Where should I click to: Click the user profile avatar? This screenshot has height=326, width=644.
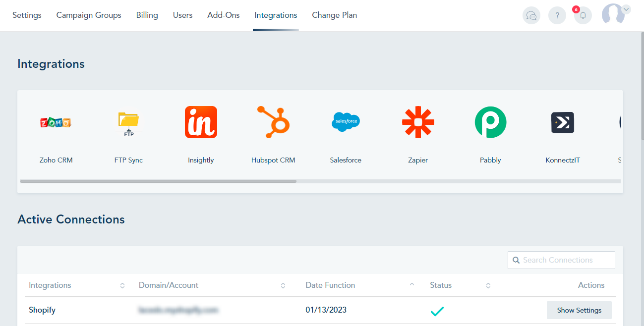tap(613, 14)
